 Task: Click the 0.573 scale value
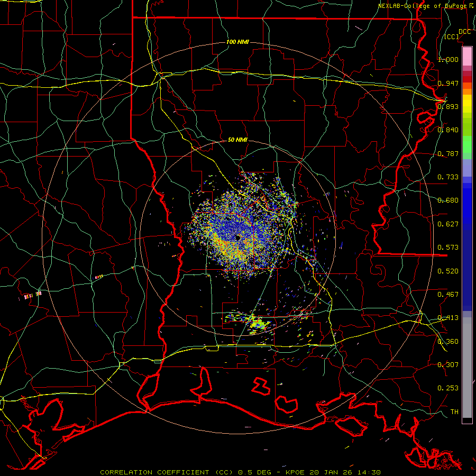(x=448, y=248)
